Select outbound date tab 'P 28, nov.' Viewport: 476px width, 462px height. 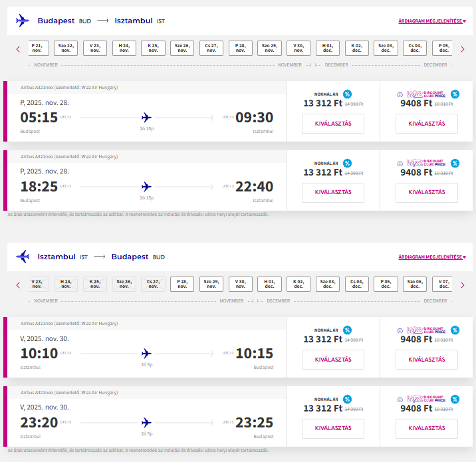241,48
